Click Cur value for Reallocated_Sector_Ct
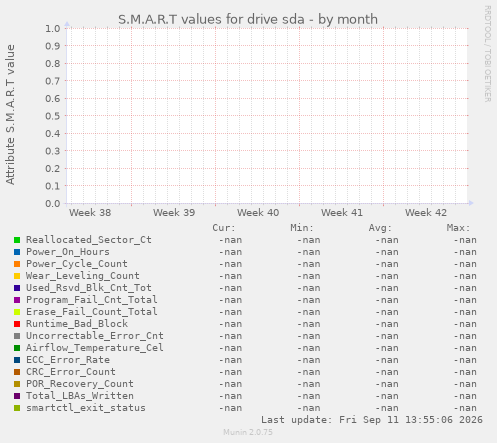497x443 pixels. click(230, 240)
